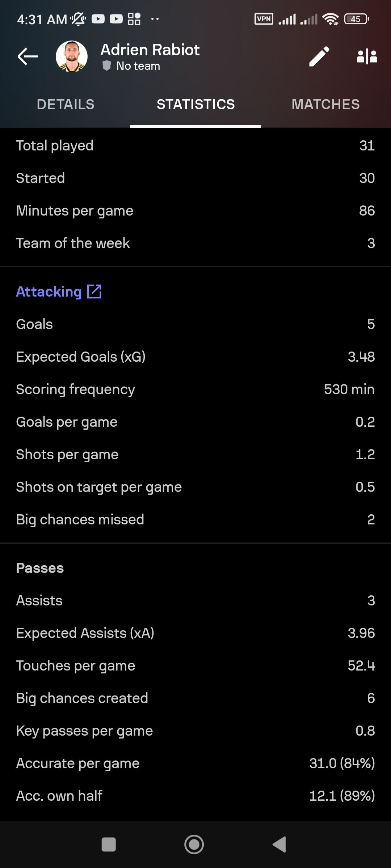Tap the Scoring frequency row
391x868 pixels.
195,390
